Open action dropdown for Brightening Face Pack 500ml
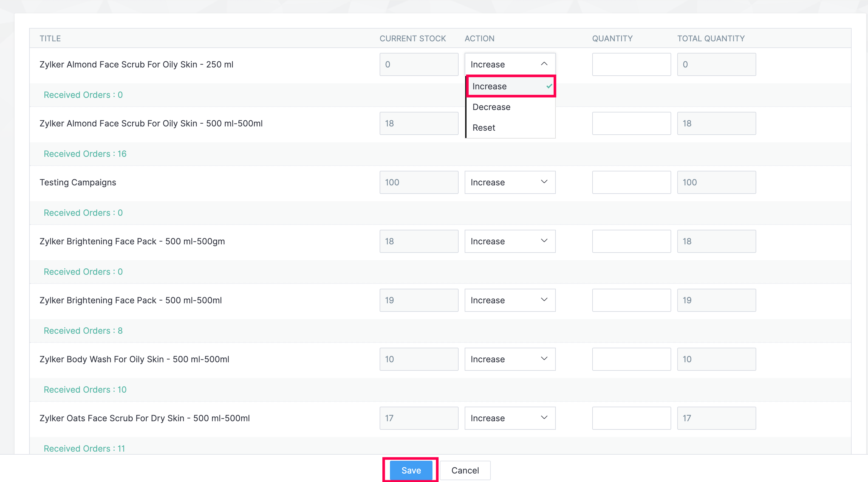The width and height of the screenshot is (868, 482). (x=510, y=300)
